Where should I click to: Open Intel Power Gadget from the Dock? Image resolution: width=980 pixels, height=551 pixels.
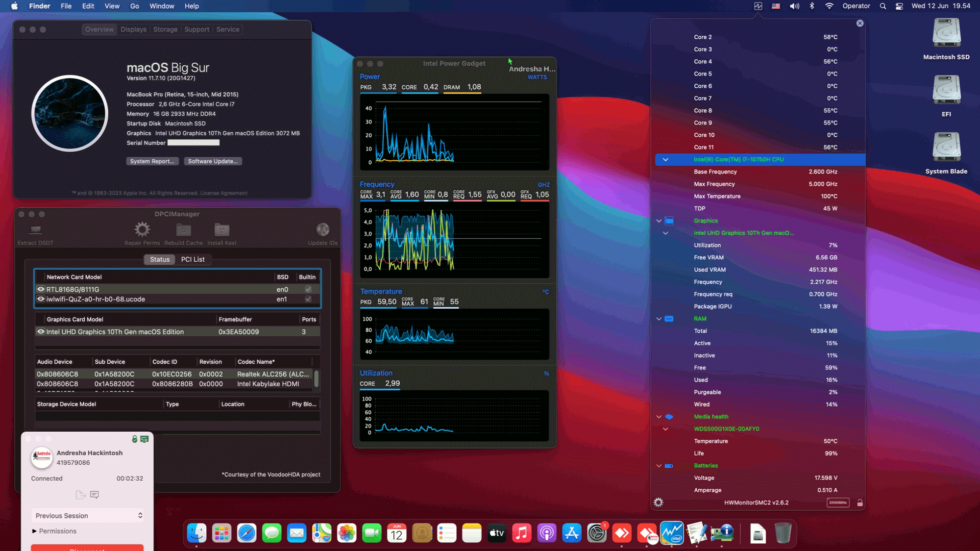672,533
